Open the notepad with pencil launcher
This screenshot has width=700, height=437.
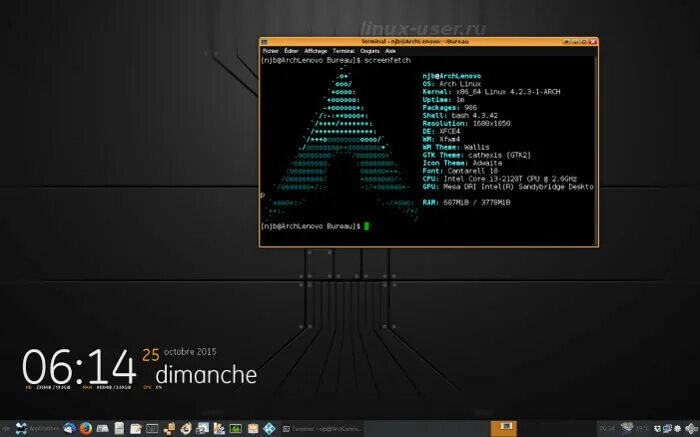click(x=136, y=429)
